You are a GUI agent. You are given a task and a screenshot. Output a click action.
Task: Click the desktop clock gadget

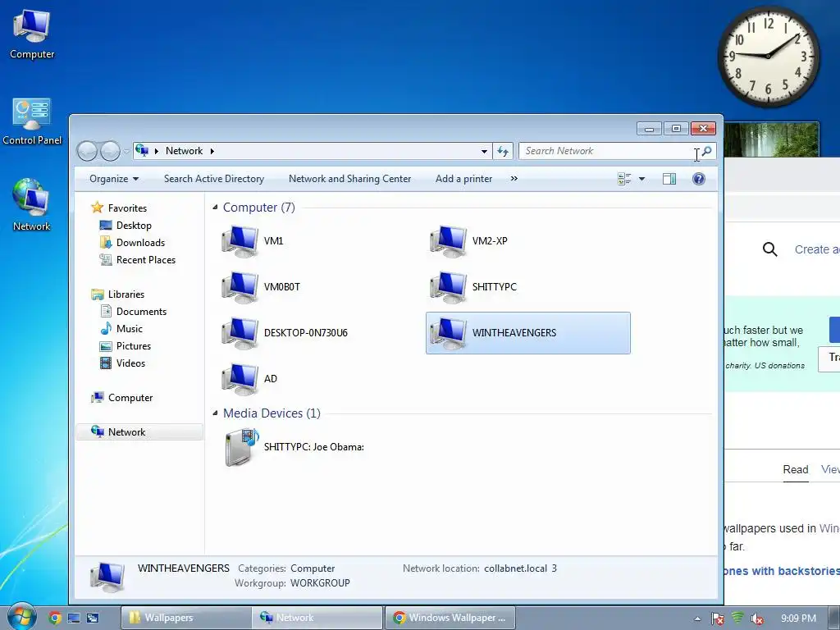768,56
